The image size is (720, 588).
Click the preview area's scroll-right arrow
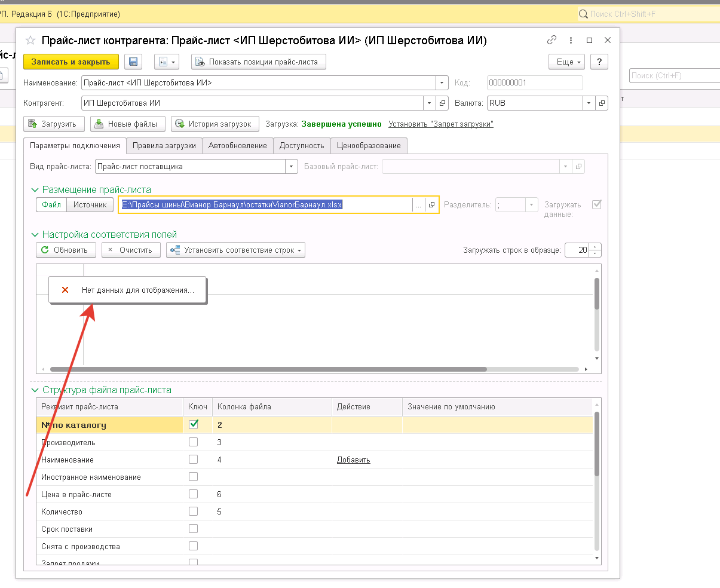[586, 369]
